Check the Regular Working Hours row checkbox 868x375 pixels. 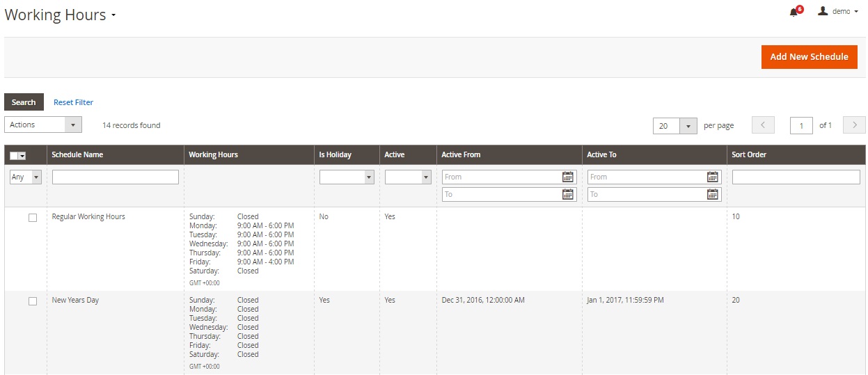point(33,218)
